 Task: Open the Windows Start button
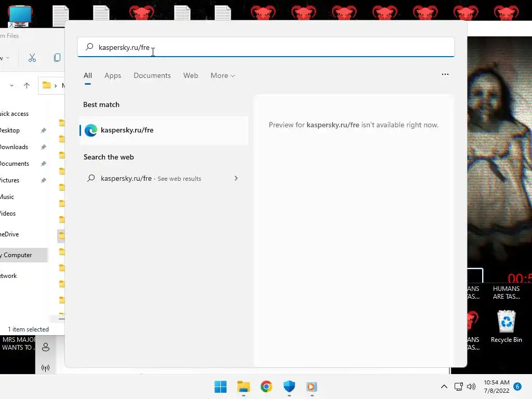coord(220,387)
